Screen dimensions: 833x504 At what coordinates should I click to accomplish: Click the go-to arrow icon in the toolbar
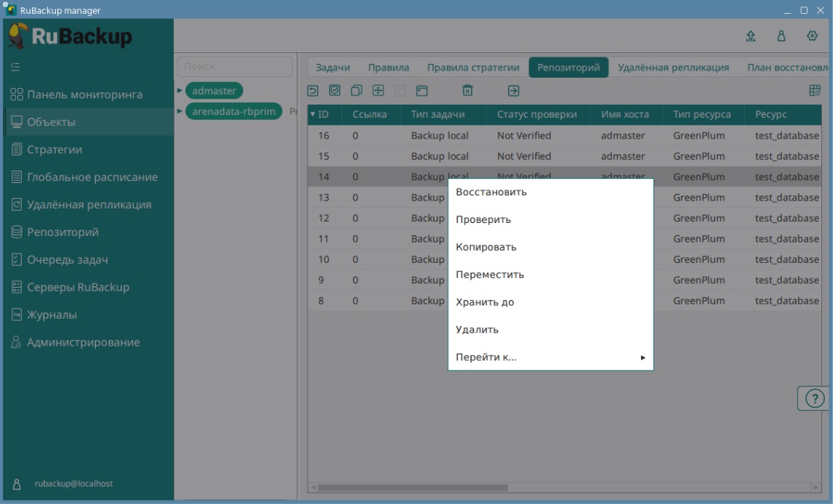coord(513,91)
